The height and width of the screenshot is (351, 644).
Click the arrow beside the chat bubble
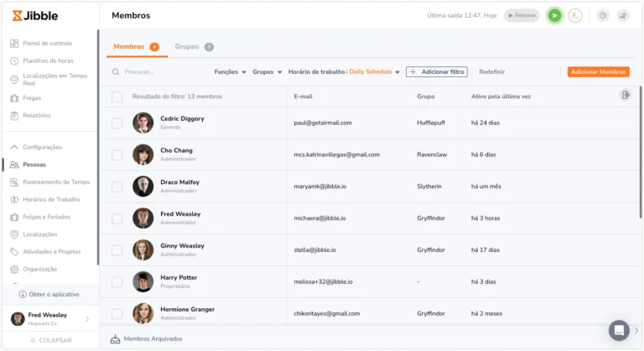point(636,330)
